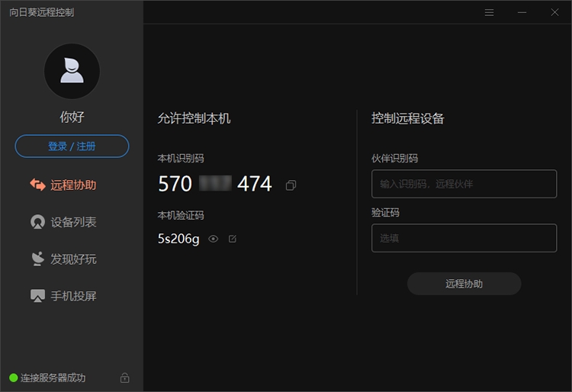572x392 pixels.
Task: Click the local verification code 5s206g
Action: click(178, 239)
